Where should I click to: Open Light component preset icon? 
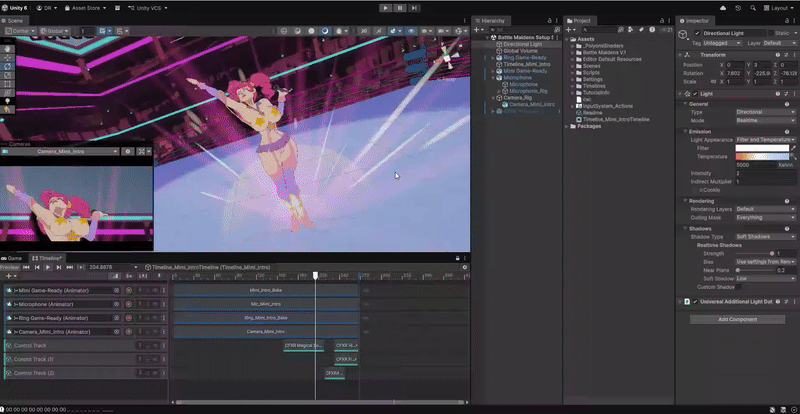click(x=786, y=94)
